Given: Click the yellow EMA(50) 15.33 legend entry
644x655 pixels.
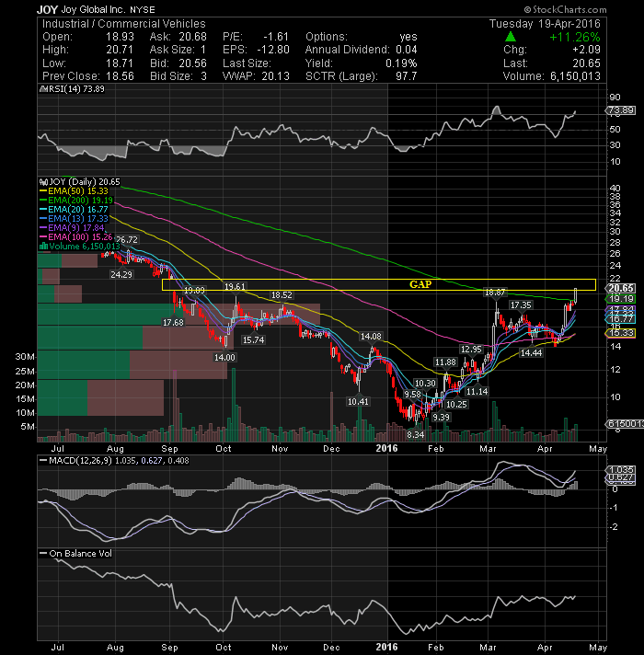Looking at the screenshot, I should tap(74, 191).
